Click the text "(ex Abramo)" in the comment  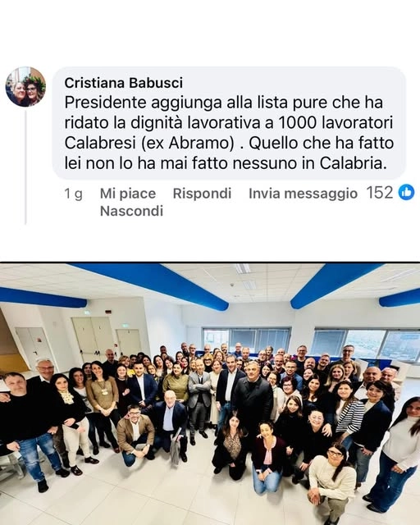click(185, 144)
